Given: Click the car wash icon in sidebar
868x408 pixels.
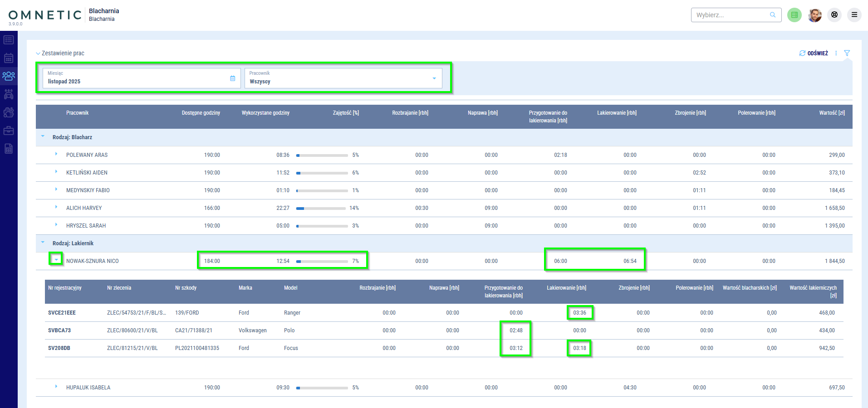Looking at the screenshot, I should coord(9,94).
